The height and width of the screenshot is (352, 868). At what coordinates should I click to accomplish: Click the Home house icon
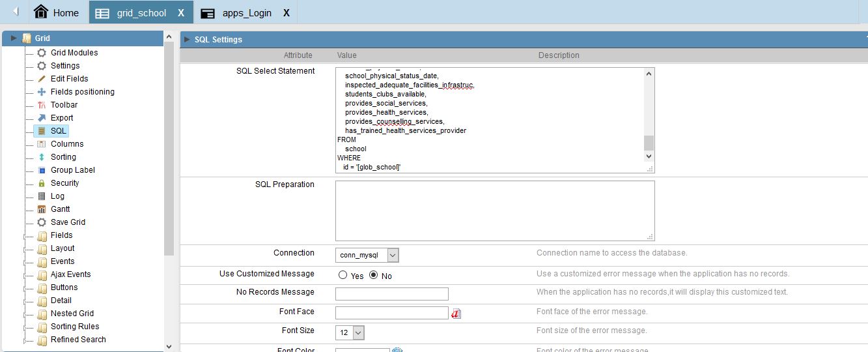tap(41, 12)
